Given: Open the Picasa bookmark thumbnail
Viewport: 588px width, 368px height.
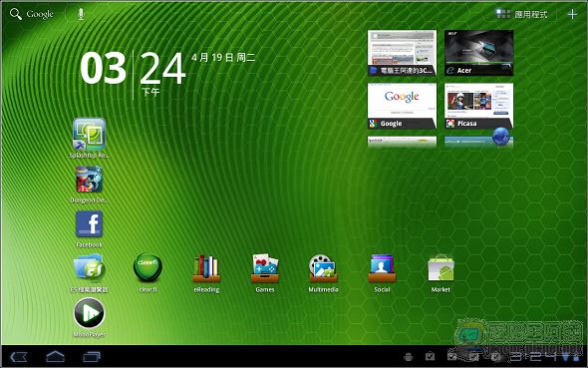Looking at the screenshot, I should [479, 106].
